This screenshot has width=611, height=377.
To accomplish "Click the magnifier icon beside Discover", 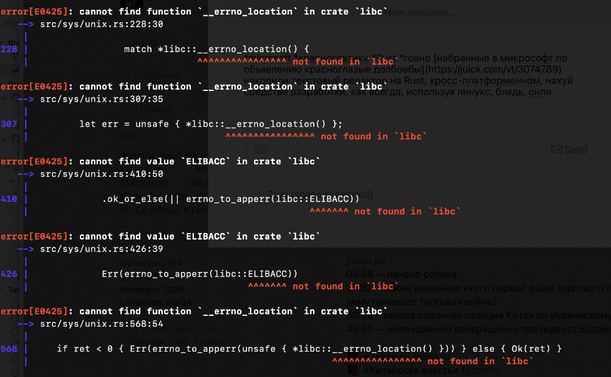I will click(x=132, y=74).
